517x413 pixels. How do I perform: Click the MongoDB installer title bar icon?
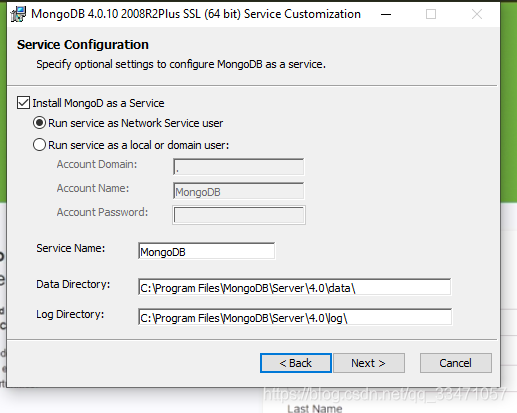(x=18, y=14)
